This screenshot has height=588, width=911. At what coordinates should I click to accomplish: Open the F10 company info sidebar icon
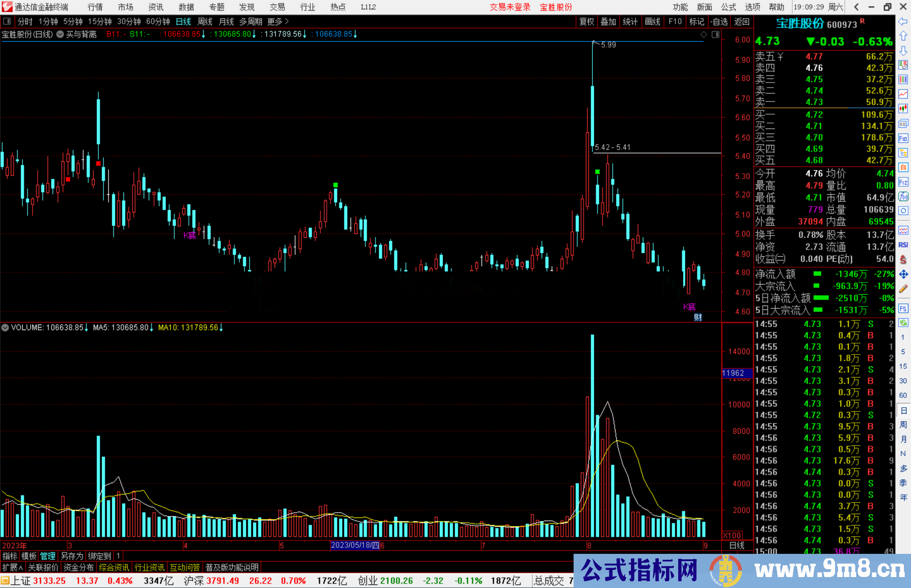tap(903, 138)
